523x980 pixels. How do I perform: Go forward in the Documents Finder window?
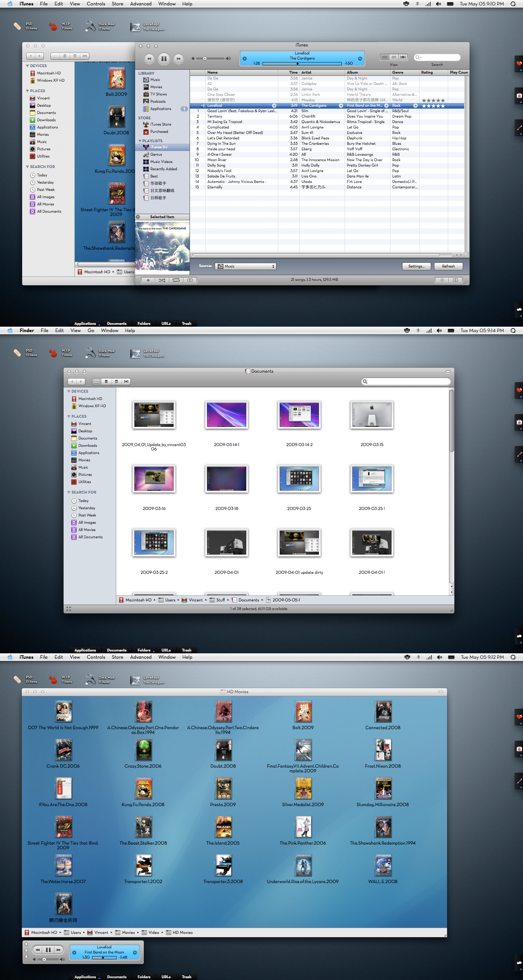tap(81, 381)
